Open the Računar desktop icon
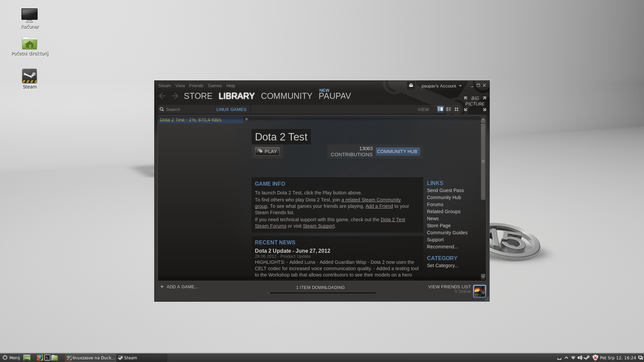Screen dimensions: 644x362 (x=30, y=19)
